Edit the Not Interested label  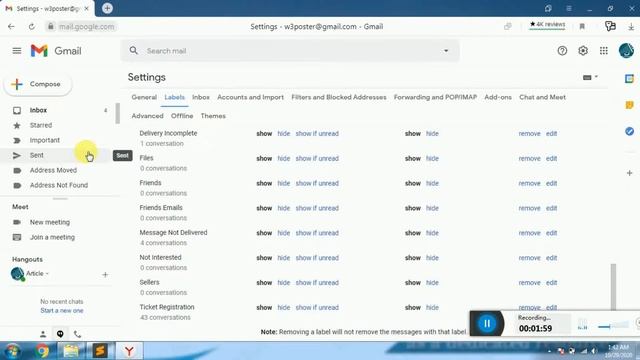[x=551, y=258]
